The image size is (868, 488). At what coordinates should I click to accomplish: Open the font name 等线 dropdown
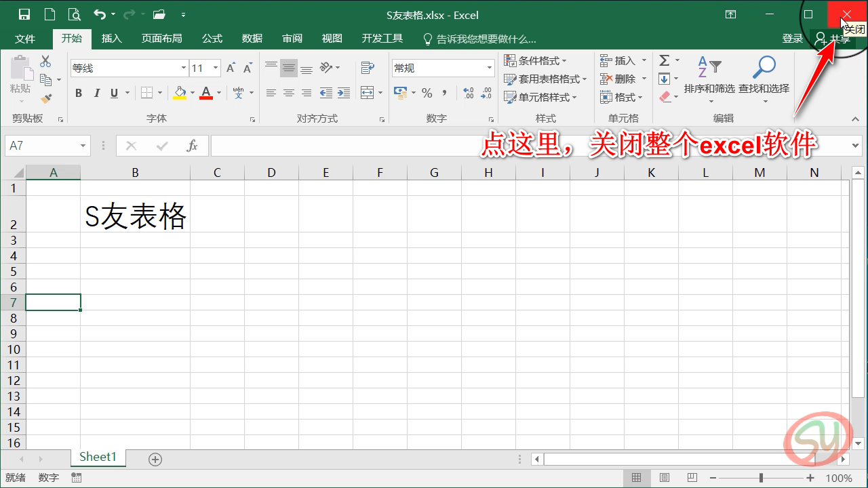(184, 68)
